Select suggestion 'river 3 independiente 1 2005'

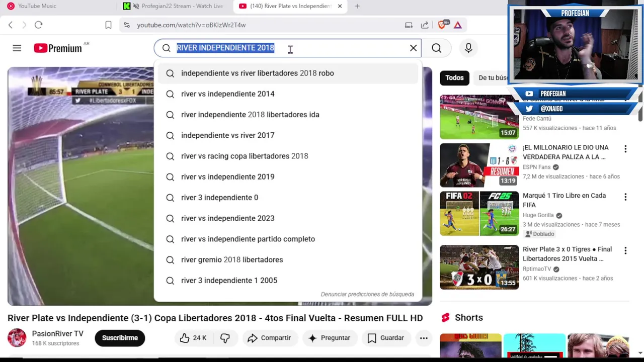point(288,281)
